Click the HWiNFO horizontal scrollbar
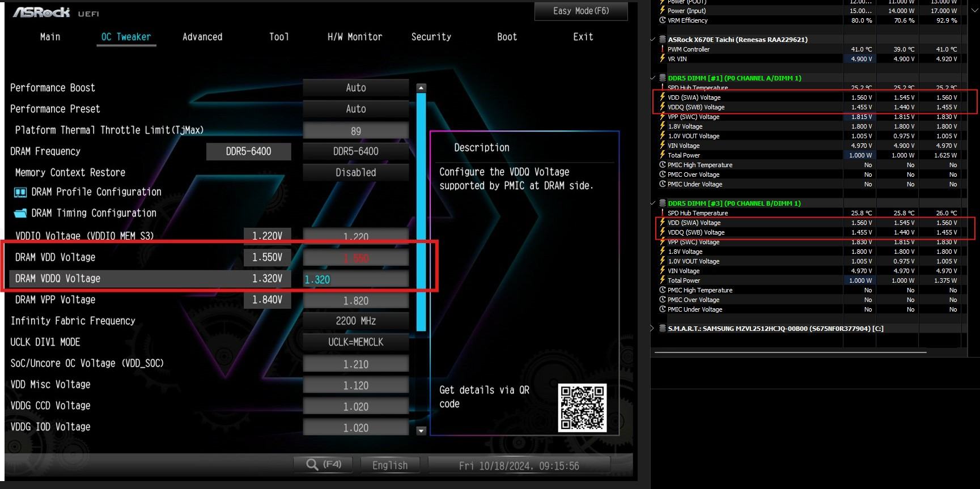Screen dimensions: 980x489 click(791, 352)
